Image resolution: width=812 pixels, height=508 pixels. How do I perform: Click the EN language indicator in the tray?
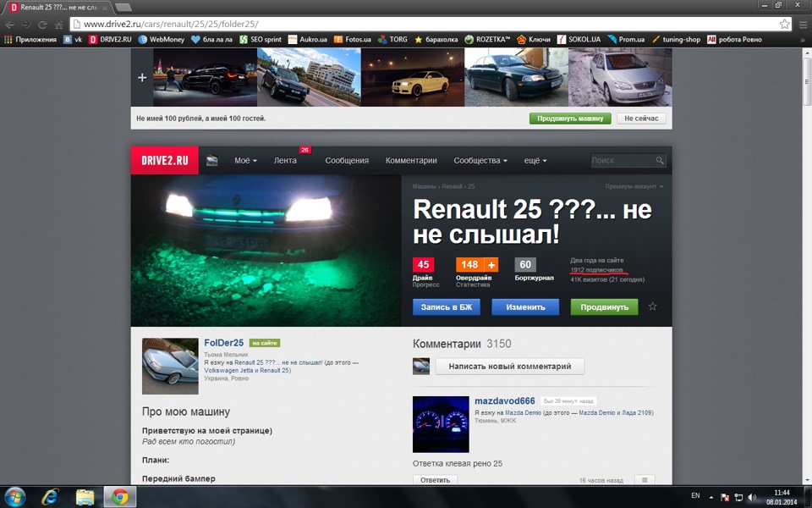pyautogui.click(x=695, y=495)
